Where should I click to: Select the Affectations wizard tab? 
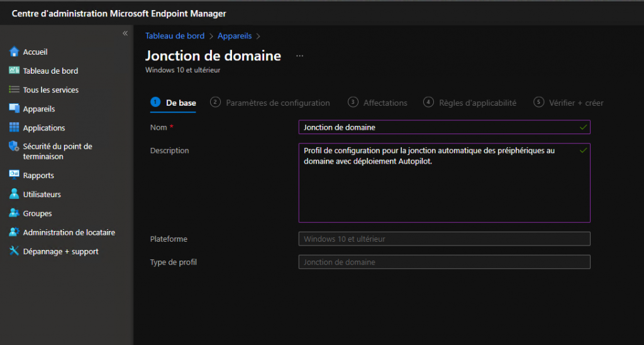[377, 103]
